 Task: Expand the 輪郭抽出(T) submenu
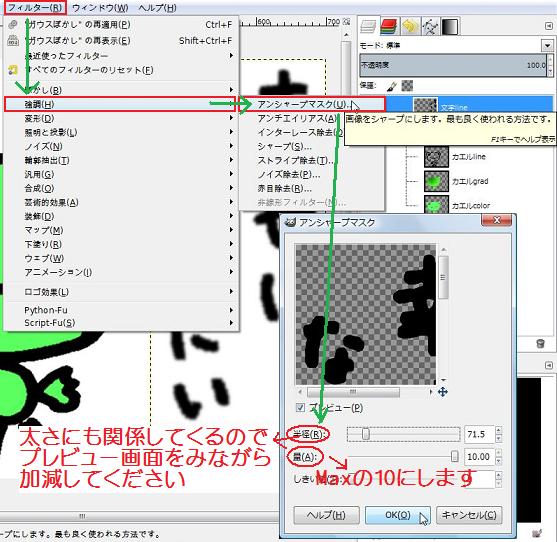(x=121, y=160)
